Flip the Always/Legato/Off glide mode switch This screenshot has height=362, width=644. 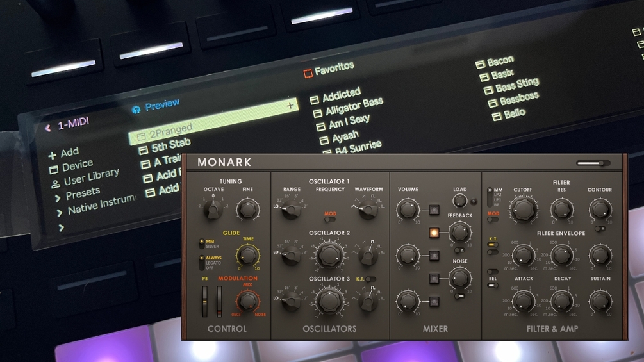click(x=202, y=263)
